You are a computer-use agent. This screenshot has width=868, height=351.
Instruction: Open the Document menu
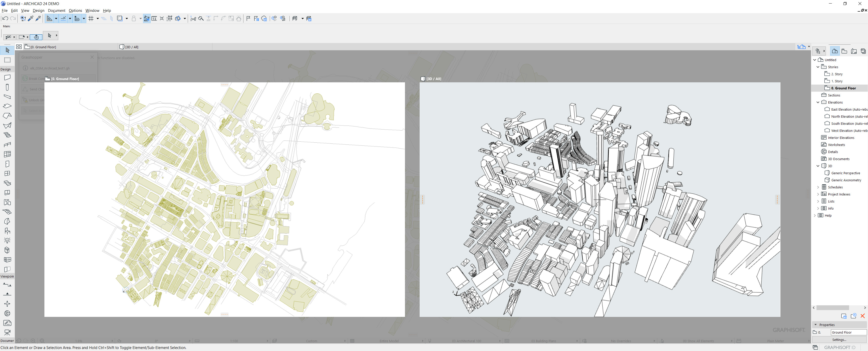(x=56, y=10)
